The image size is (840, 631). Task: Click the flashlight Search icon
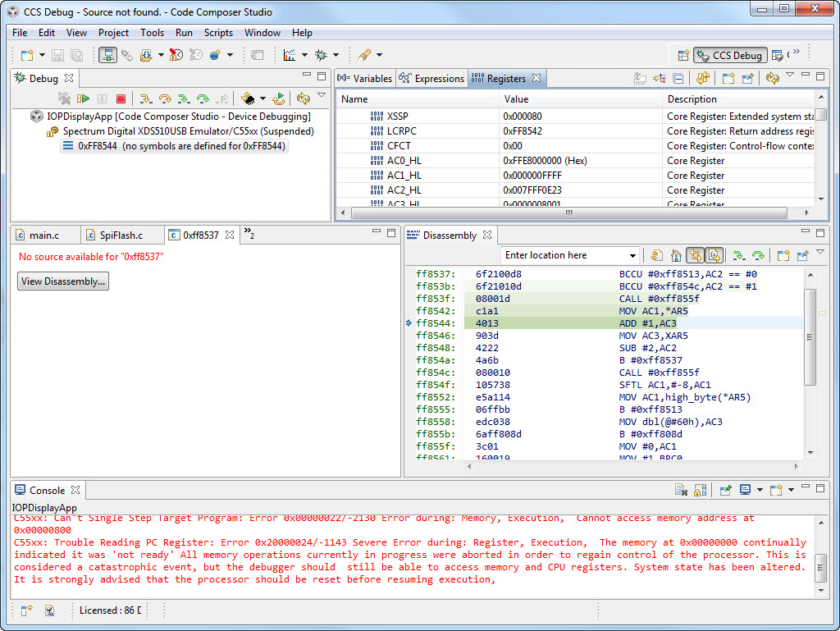pyautogui.click(x=365, y=55)
